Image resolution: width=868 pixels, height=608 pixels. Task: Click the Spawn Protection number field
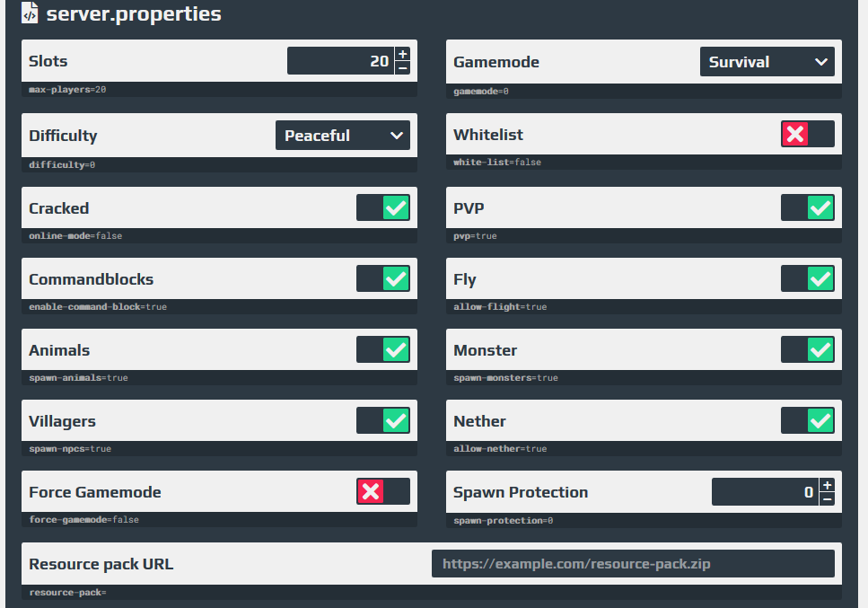[765, 492]
